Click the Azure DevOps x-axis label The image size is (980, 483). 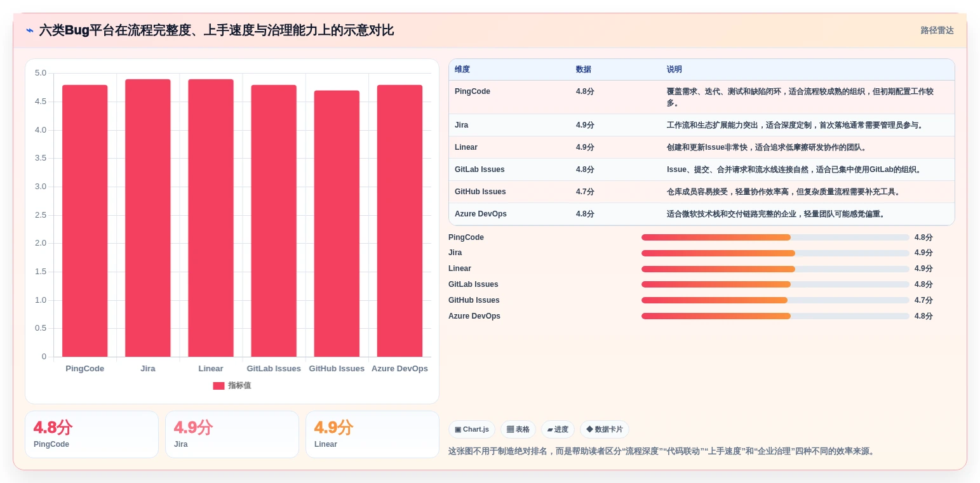[399, 369]
